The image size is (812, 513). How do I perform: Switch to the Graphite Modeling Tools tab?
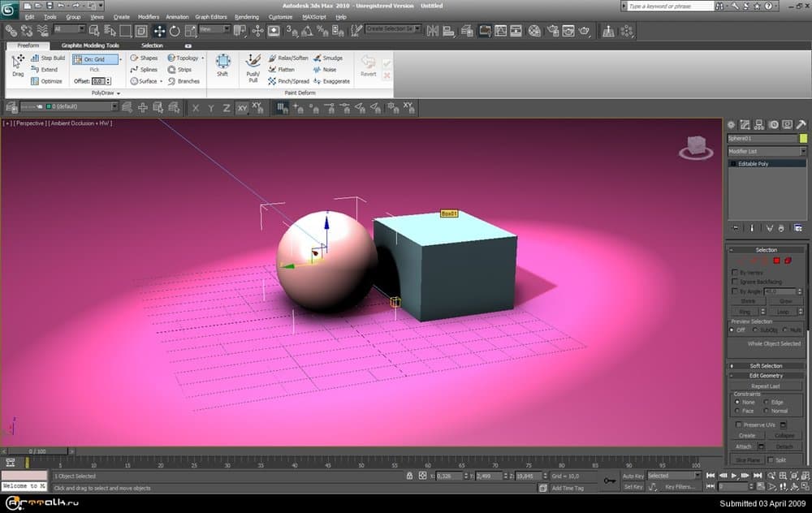click(x=90, y=45)
